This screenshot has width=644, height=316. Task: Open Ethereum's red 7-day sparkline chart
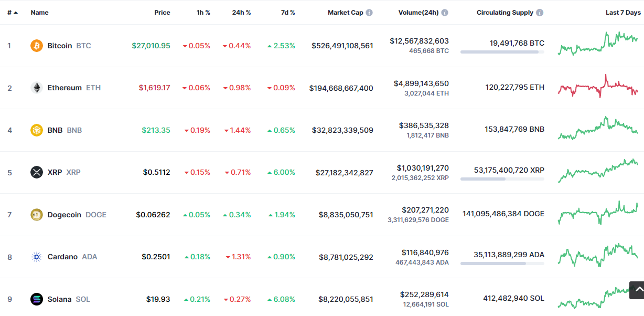tap(598, 87)
